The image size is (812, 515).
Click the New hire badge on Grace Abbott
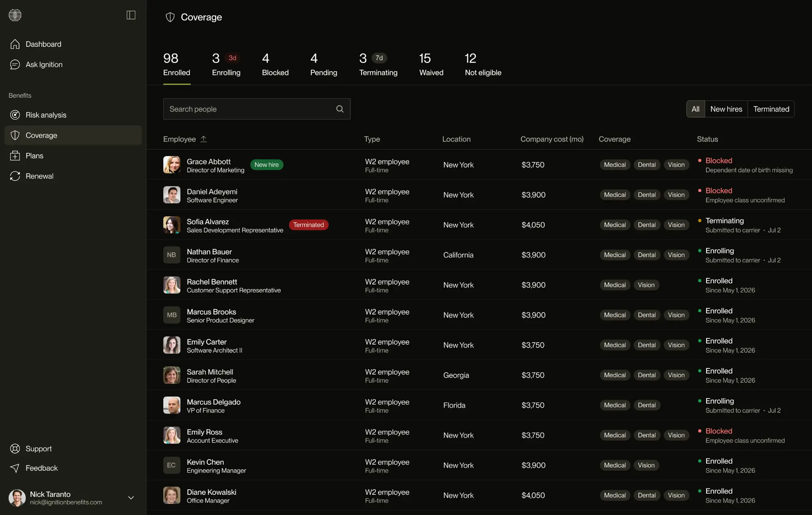[x=266, y=165]
